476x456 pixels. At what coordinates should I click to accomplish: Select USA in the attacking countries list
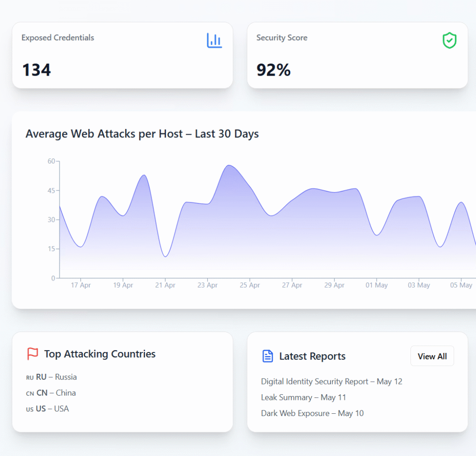(x=53, y=409)
